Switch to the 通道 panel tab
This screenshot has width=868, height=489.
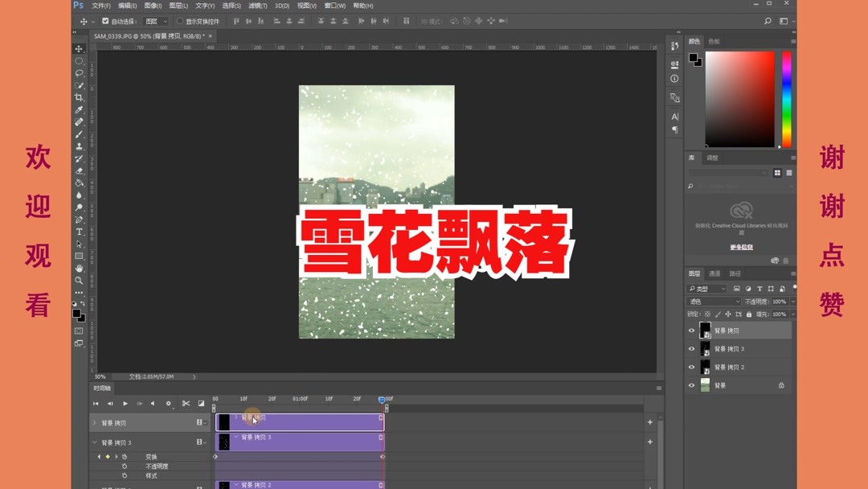click(713, 273)
